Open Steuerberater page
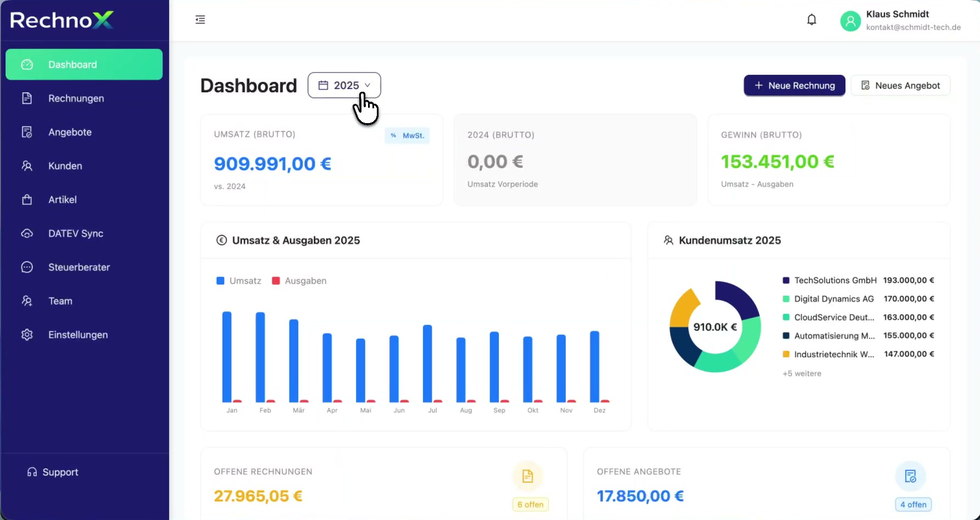 [84, 267]
